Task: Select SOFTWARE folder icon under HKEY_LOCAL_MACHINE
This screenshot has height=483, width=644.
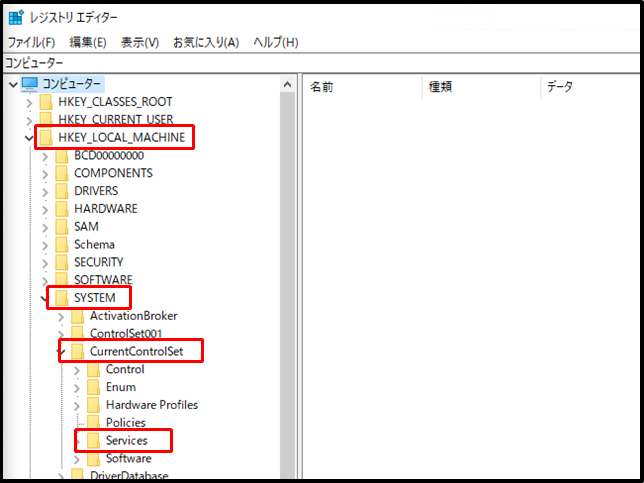Action: click(62, 280)
